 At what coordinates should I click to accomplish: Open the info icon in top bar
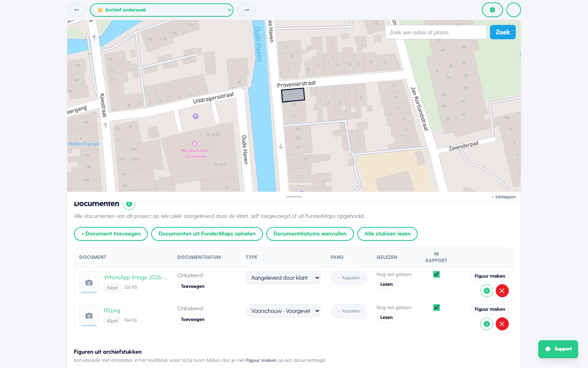click(x=492, y=10)
